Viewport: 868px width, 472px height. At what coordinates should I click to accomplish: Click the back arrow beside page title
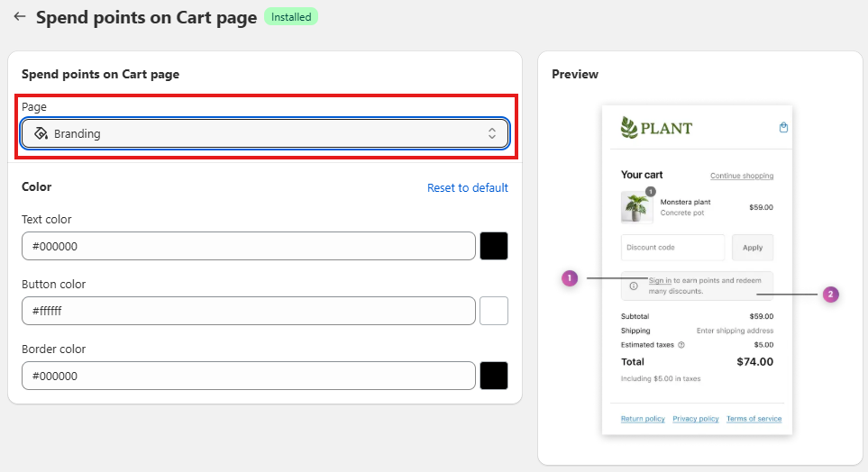[x=19, y=16]
